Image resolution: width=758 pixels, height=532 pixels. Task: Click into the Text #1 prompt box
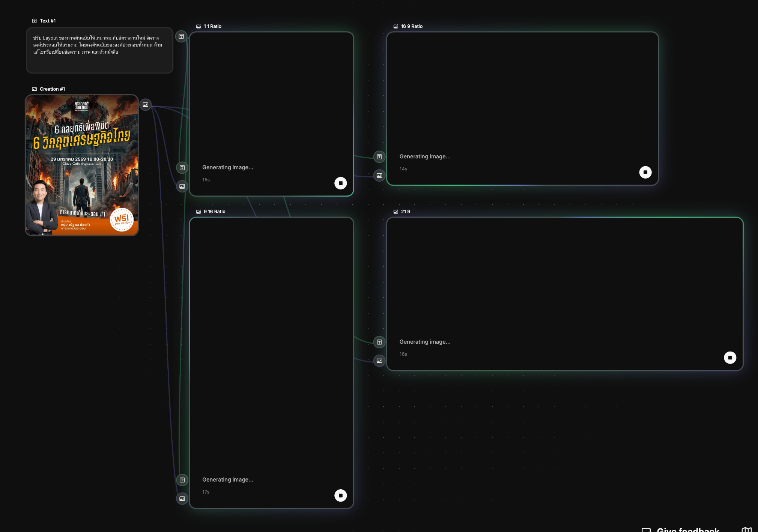99,51
